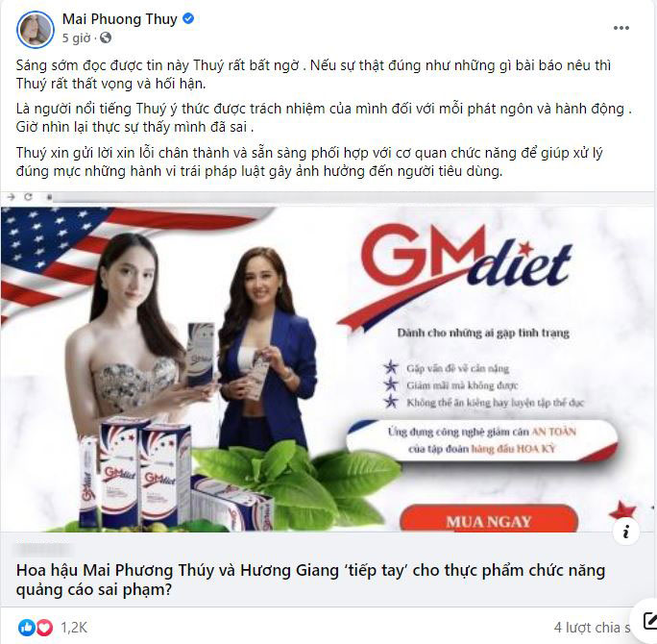Click the blue verified badge

188,19
